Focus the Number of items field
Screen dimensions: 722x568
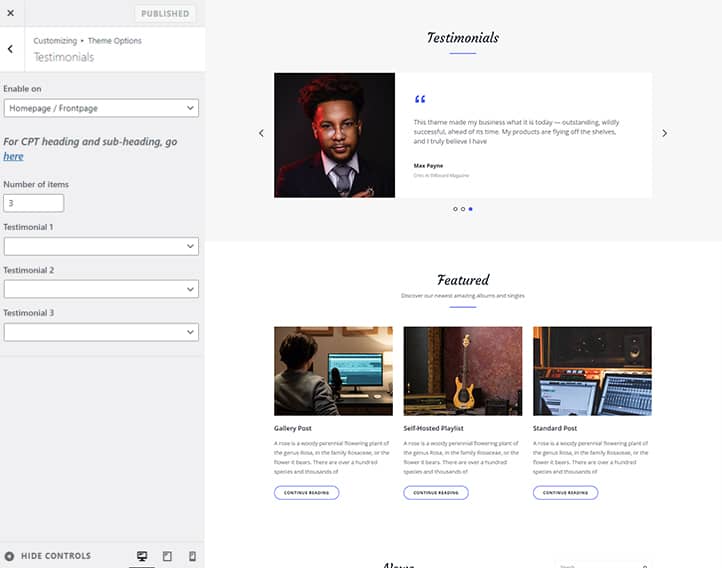[34, 203]
